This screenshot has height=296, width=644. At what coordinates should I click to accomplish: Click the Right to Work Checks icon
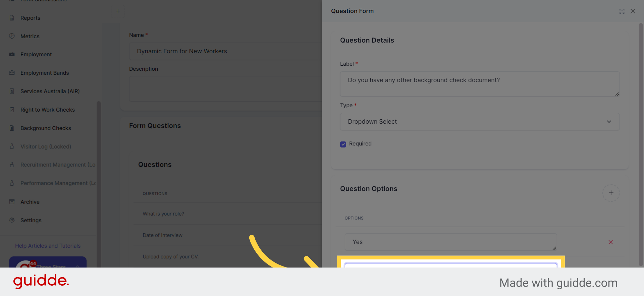pyautogui.click(x=12, y=110)
